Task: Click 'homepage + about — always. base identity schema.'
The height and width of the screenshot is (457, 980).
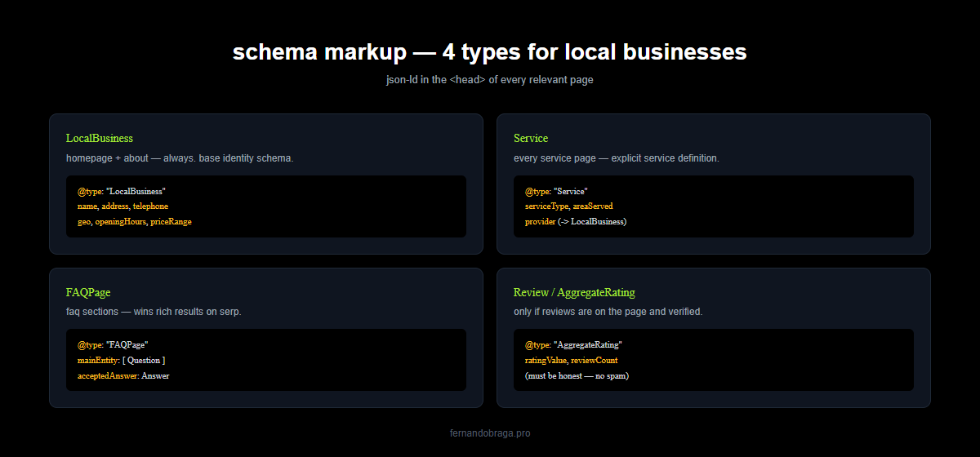Action: tap(180, 158)
